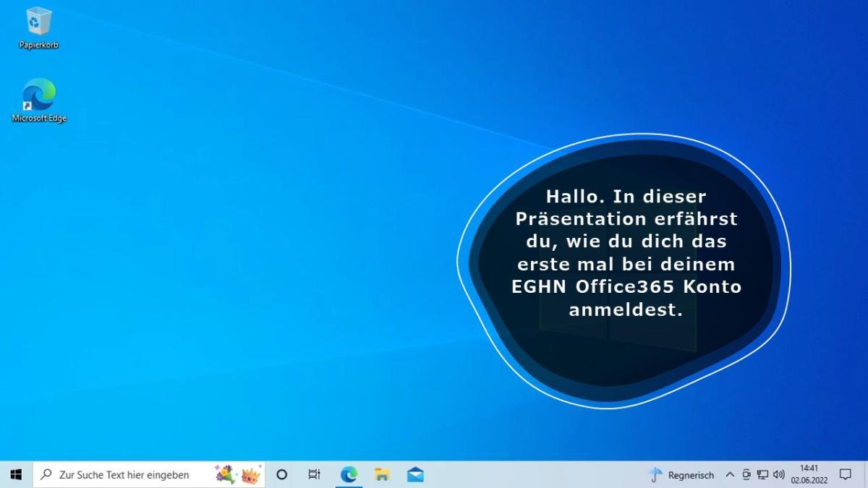Open the 'Regnerisch' weather widget

(x=681, y=475)
